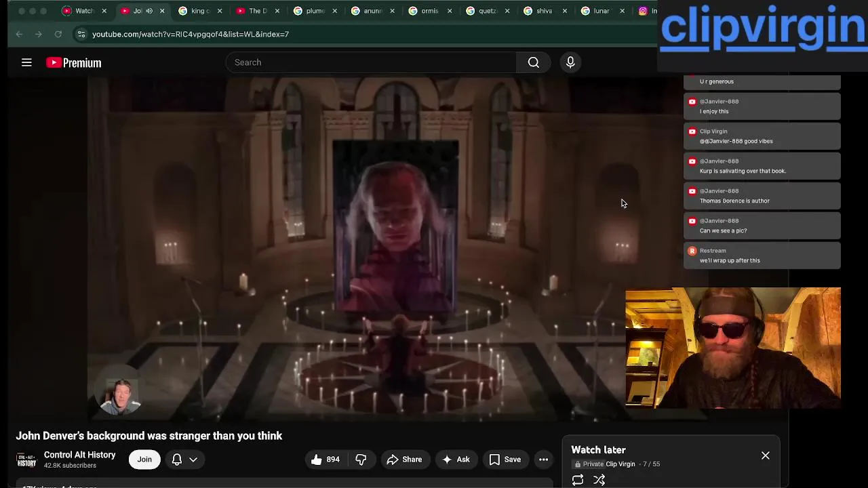Close the 'ormis' tab
Viewport: 868px width, 488px height.
pyautogui.click(x=449, y=11)
